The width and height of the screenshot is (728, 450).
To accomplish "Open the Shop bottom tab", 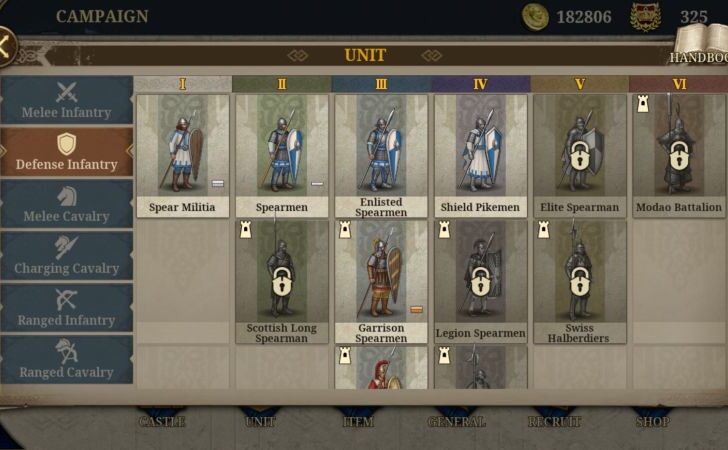I will coord(652,421).
